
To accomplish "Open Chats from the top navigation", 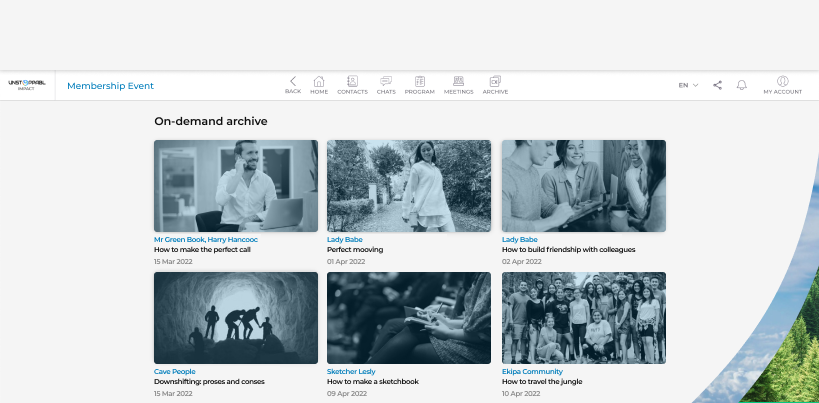I will (386, 81).
